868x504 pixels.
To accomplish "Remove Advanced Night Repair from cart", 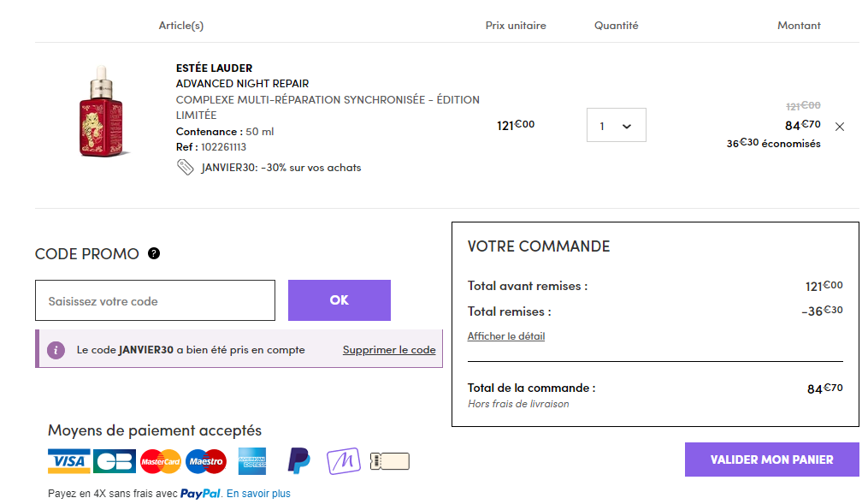I will pyautogui.click(x=839, y=127).
